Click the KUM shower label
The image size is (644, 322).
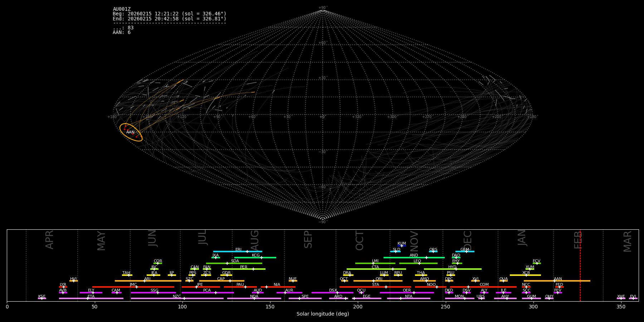tap(402, 244)
